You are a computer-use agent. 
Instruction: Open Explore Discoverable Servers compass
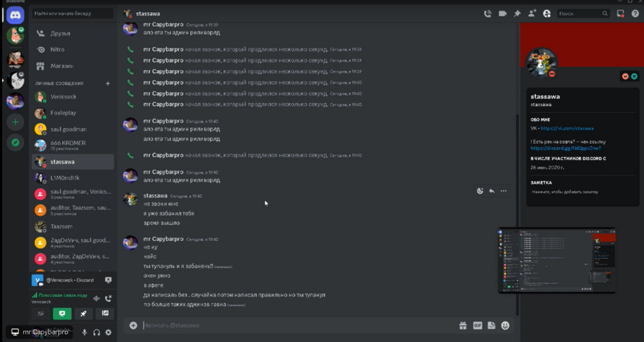(x=15, y=142)
